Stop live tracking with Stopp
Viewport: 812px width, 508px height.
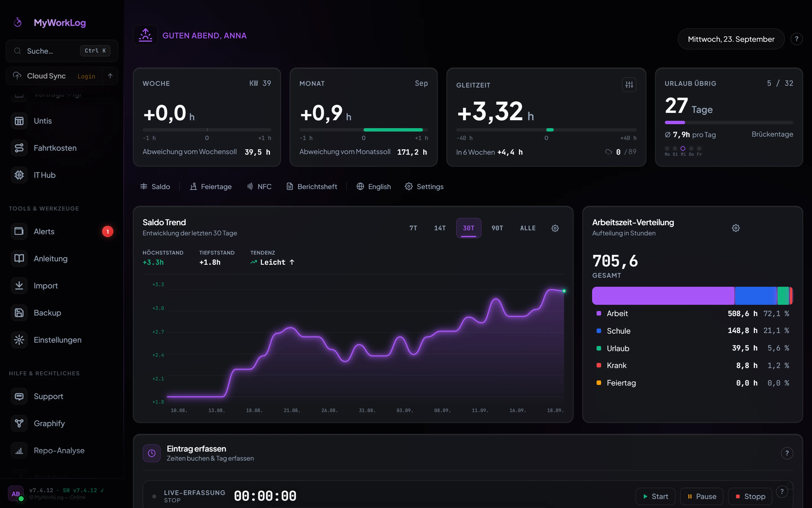750,496
